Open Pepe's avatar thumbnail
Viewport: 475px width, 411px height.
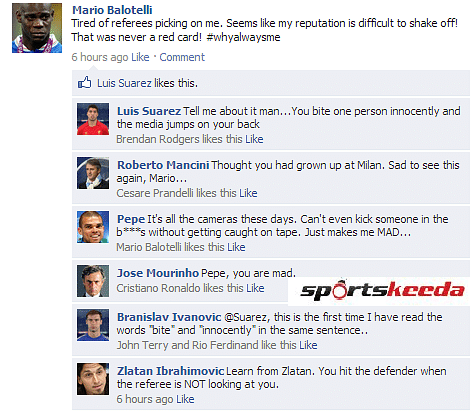tap(93, 227)
